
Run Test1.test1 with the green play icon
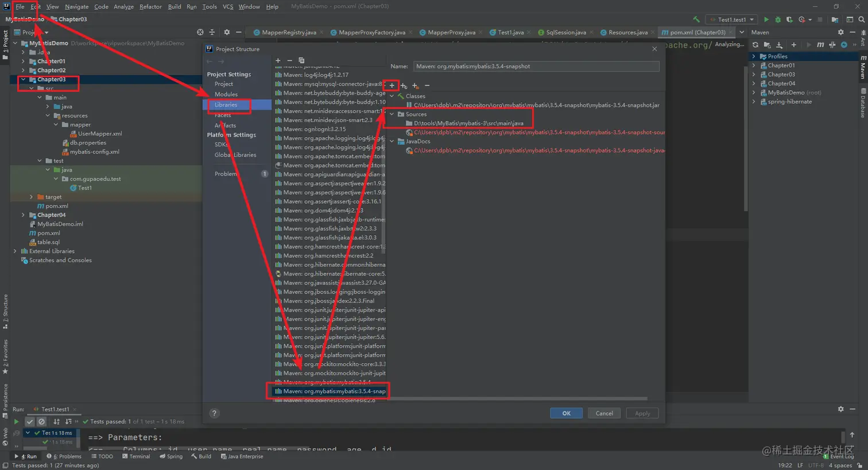766,20
